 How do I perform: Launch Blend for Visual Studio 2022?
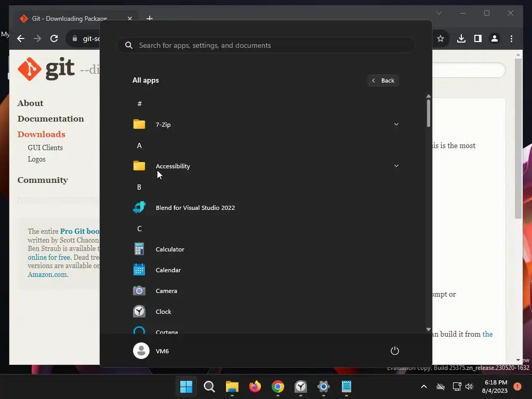tap(265, 208)
